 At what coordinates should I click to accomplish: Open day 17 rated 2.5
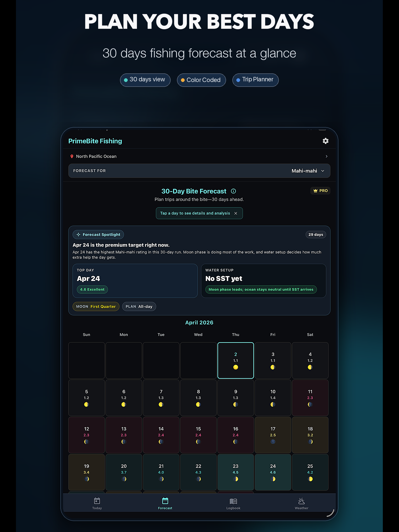coord(273,435)
